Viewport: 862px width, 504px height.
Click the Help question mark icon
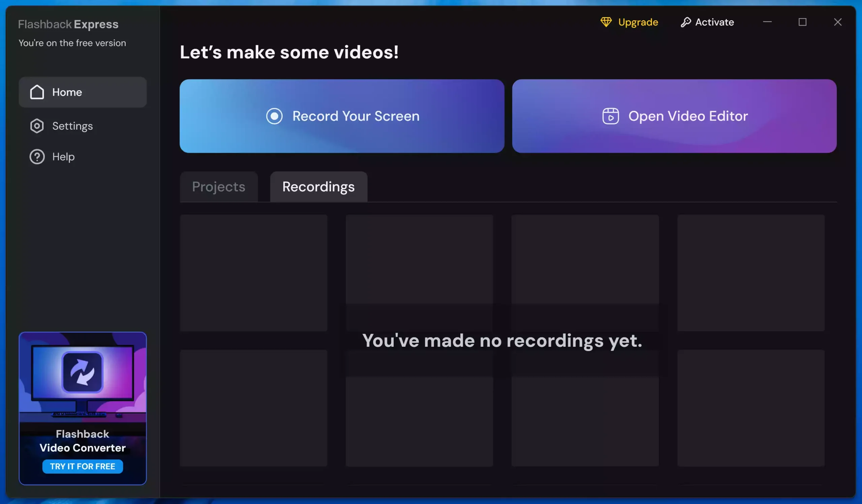pyautogui.click(x=37, y=157)
